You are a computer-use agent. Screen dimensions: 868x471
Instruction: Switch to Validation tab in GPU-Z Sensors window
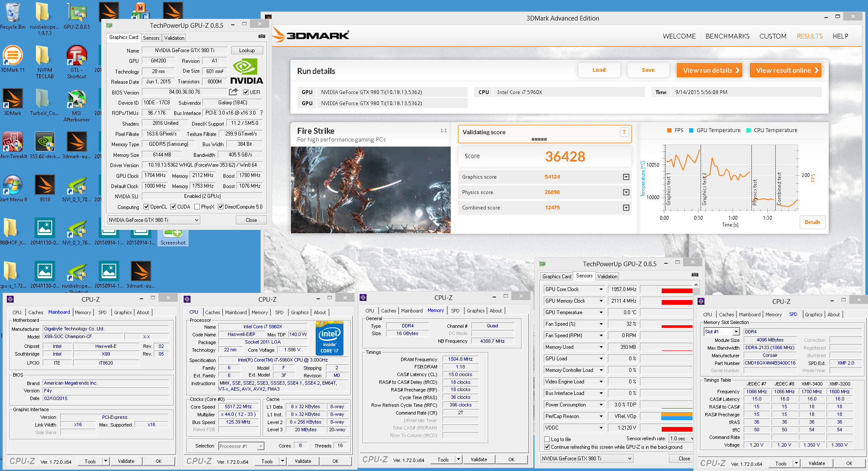pyautogui.click(x=607, y=277)
